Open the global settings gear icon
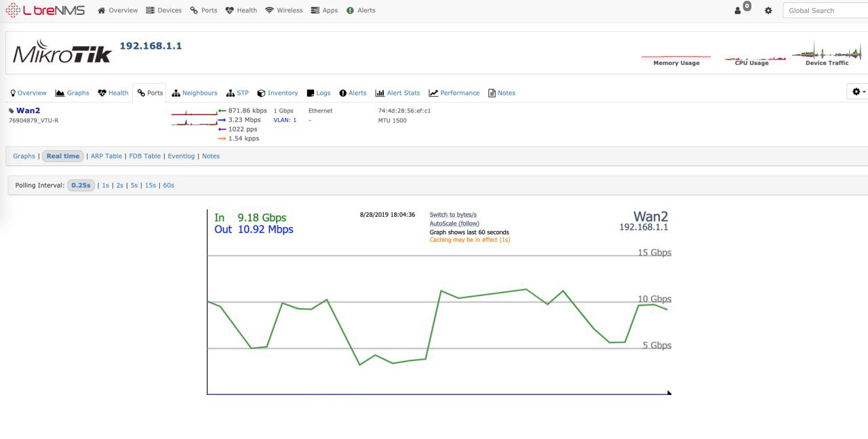This screenshot has width=868, height=439. (x=768, y=11)
